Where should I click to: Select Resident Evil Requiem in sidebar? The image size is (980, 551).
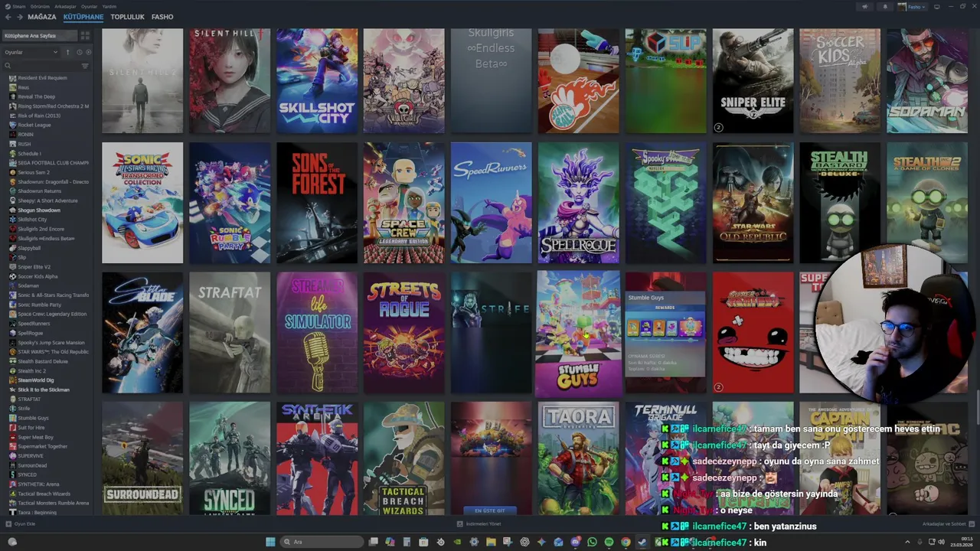(42, 77)
